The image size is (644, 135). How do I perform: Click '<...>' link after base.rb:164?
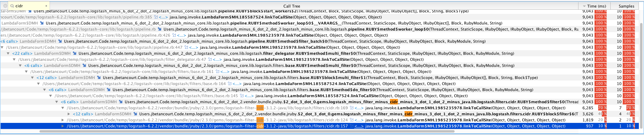click(x=237, y=84)
